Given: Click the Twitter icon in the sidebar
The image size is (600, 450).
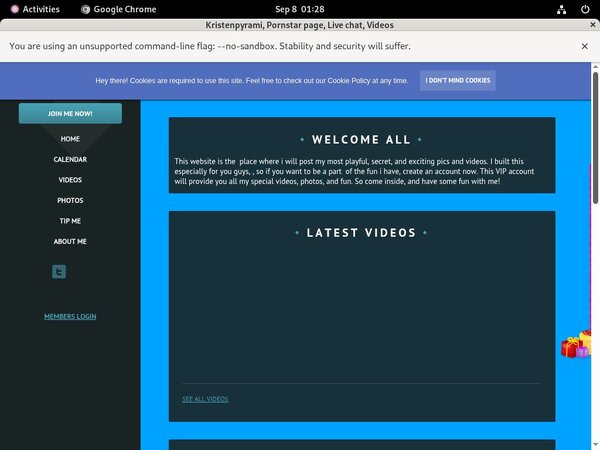Looking at the screenshot, I should [x=59, y=271].
